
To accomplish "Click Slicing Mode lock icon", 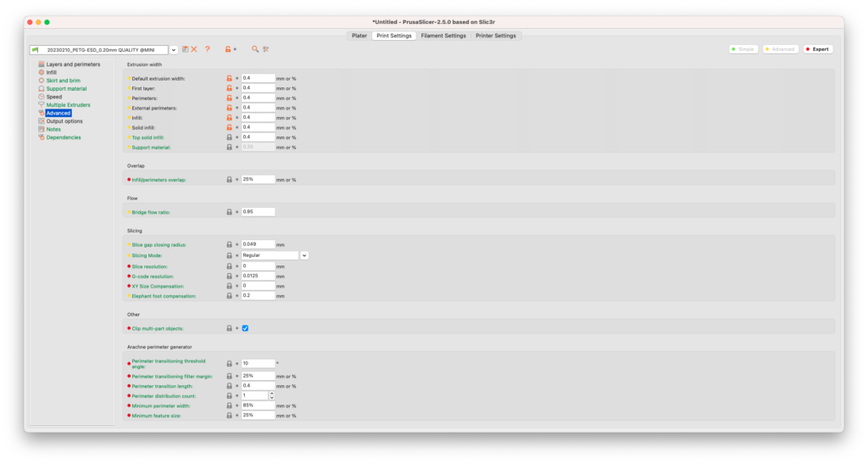I will click(x=229, y=256).
